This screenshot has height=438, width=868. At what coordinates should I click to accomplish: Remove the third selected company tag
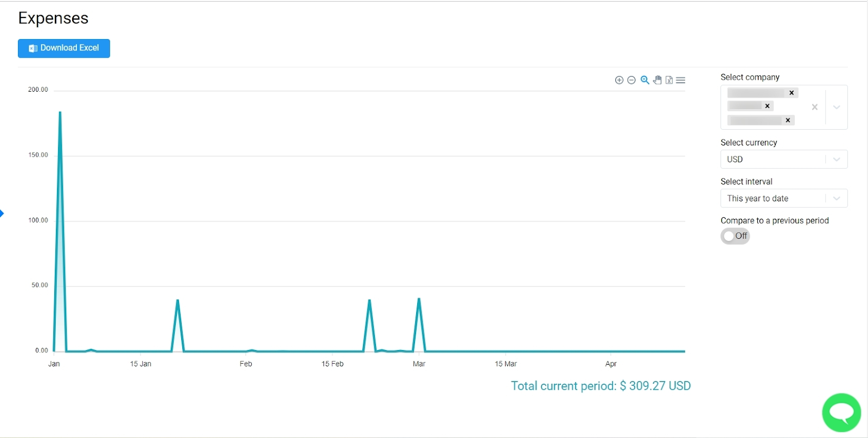(x=788, y=120)
